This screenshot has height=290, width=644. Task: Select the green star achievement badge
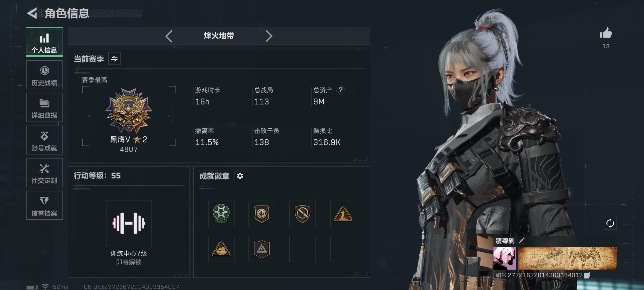(x=221, y=214)
